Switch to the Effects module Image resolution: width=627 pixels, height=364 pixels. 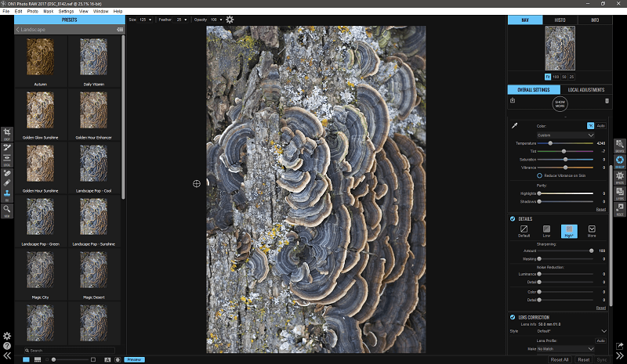[x=620, y=176]
